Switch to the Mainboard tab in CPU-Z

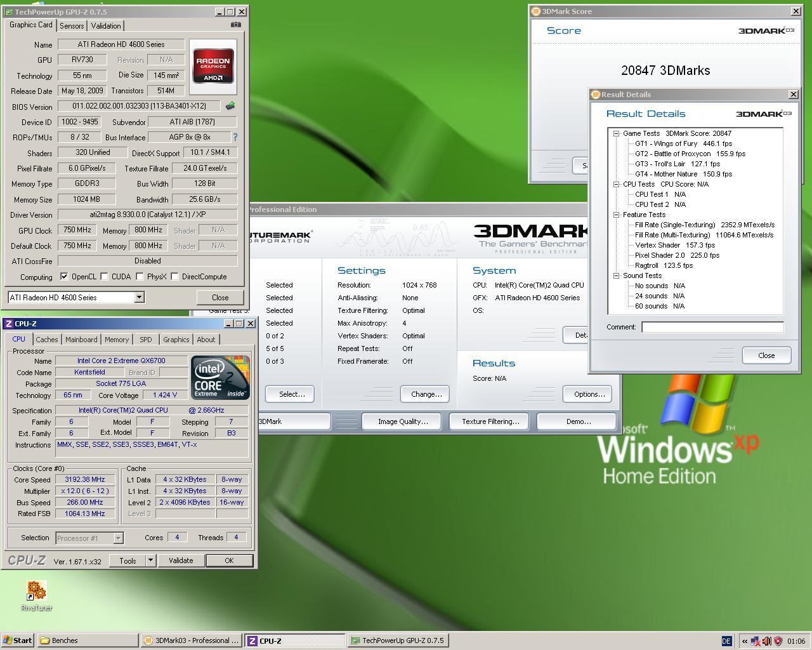(81, 340)
